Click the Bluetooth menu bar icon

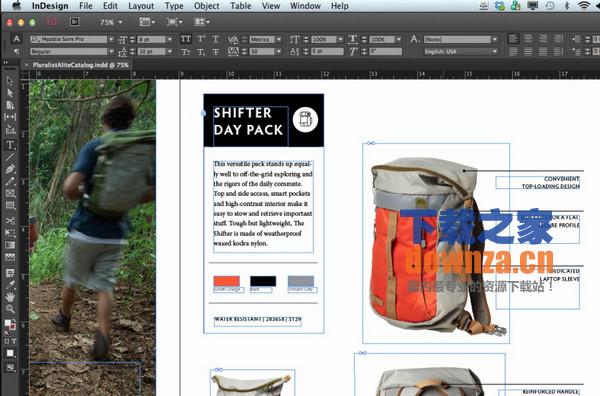567,6
